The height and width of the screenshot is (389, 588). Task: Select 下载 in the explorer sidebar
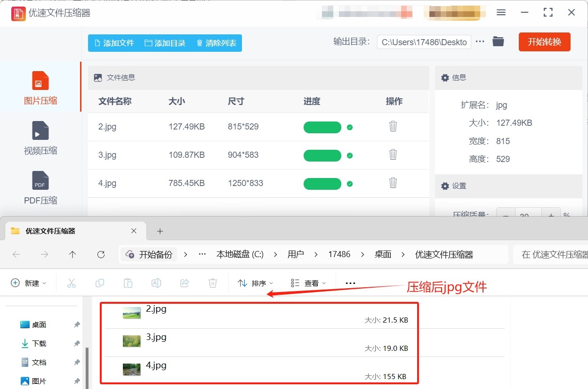coord(39,343)
